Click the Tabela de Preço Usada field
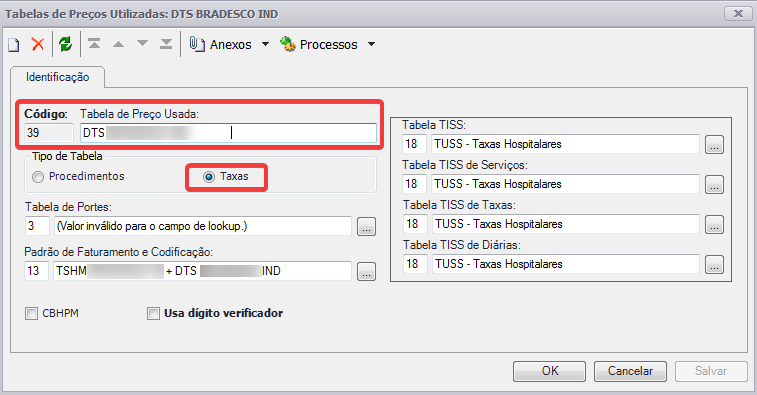 click(x=228, y=133)
